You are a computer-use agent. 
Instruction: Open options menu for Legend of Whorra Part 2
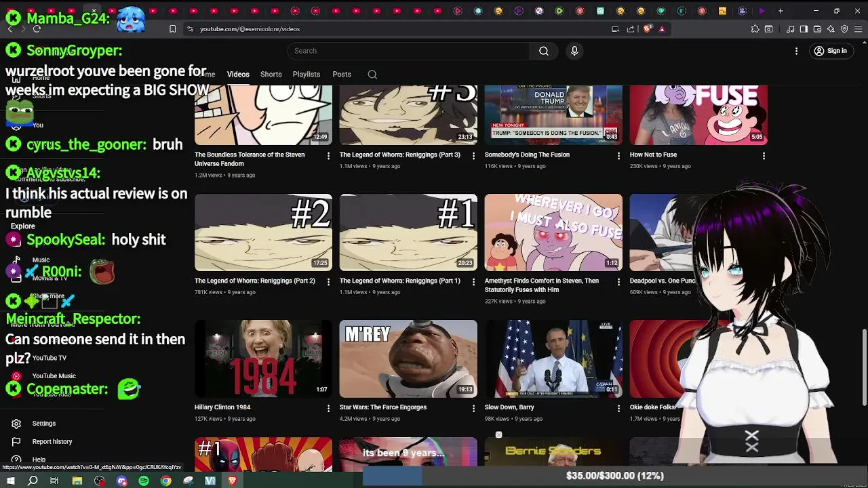[x=328, y=282]
